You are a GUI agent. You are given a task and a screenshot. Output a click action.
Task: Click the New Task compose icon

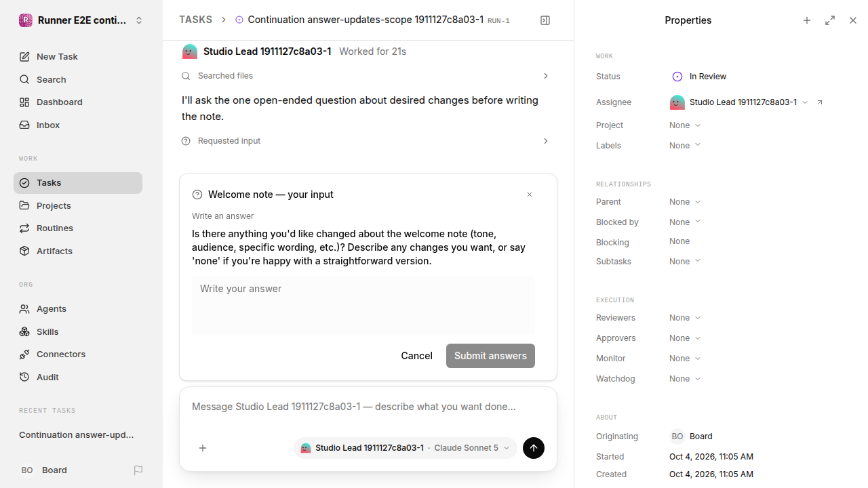click(x=24, y=57)
